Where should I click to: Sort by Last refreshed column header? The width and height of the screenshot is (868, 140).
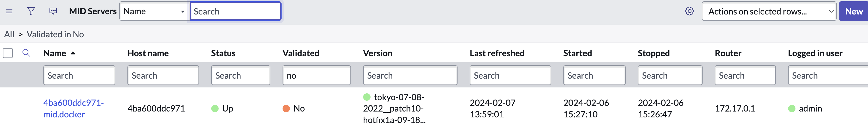497,53
